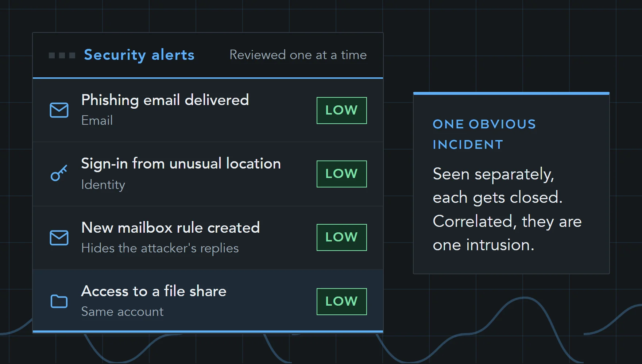Select the Access to a file share alert
This screenshot has height=364, width=642.
[x=208, y=300]
